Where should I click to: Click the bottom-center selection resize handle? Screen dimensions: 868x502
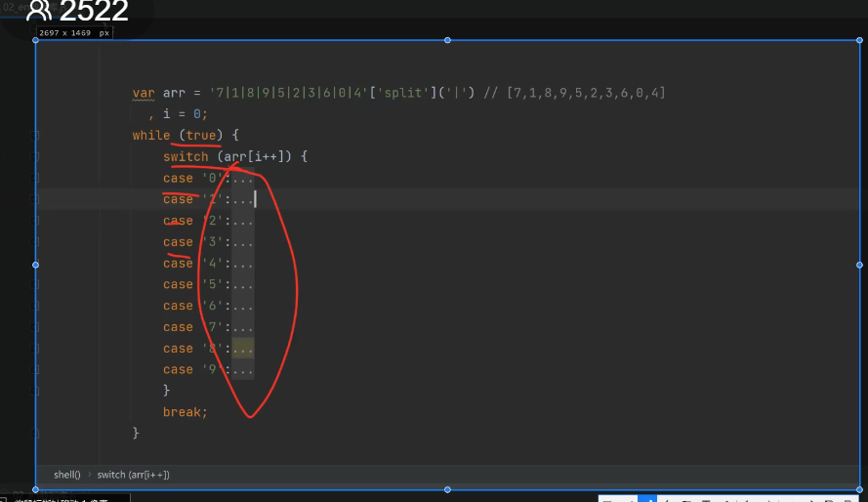[447, 490]
